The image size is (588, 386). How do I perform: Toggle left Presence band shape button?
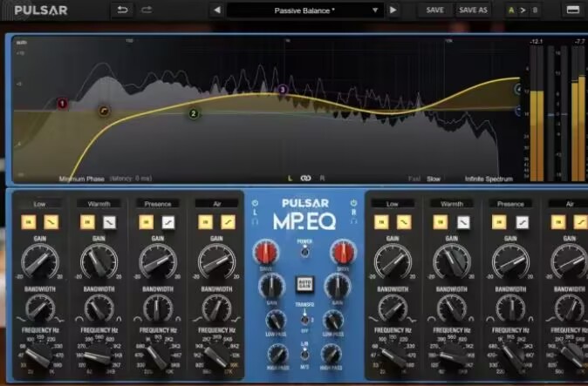tap(168, 222)
